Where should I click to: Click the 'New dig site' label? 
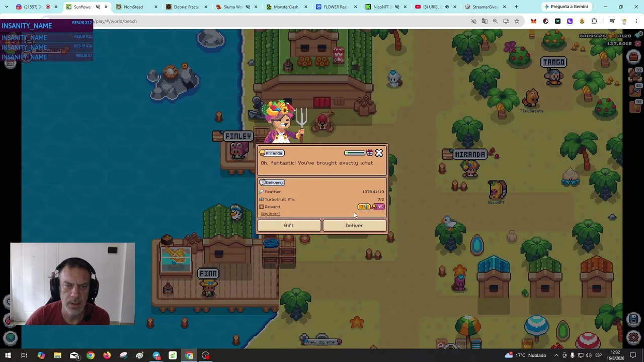[x=322, y=342]
